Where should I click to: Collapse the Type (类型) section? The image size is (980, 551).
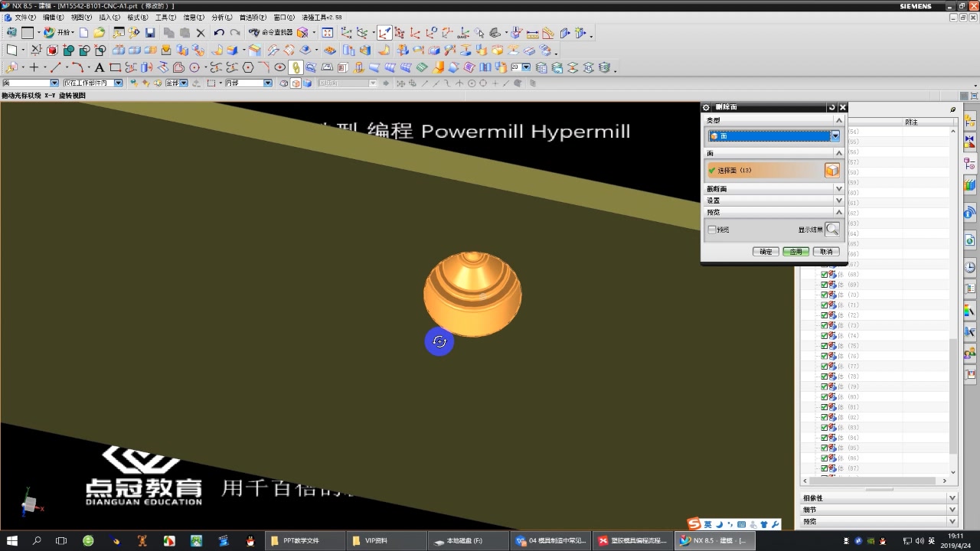pyautogui.click(x=839, y=120)
